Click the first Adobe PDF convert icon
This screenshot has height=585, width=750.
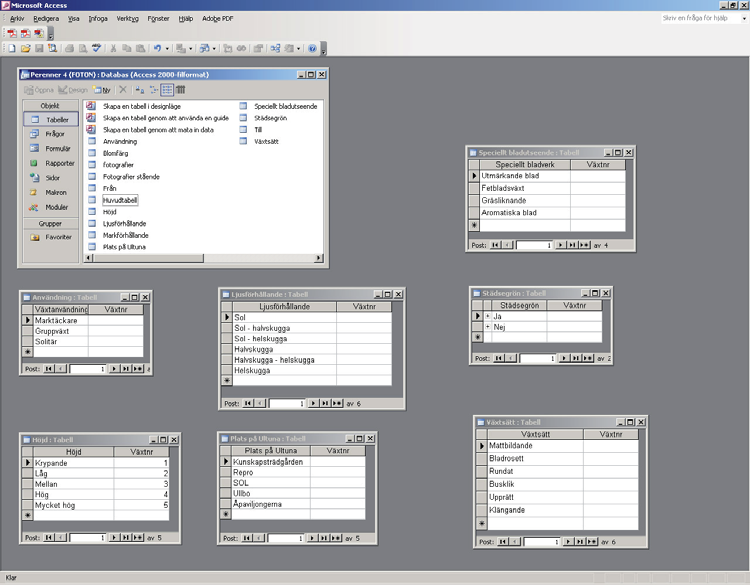pos(12,33)
